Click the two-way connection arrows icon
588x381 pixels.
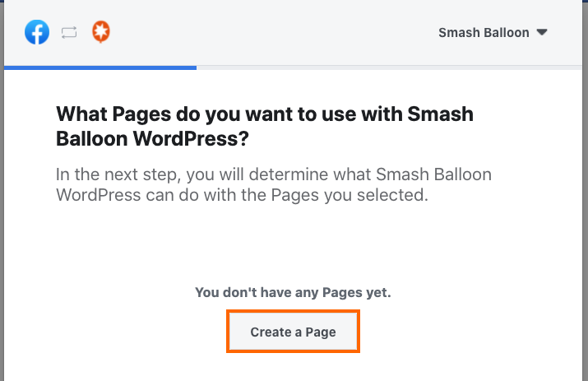tap(69, 34)
